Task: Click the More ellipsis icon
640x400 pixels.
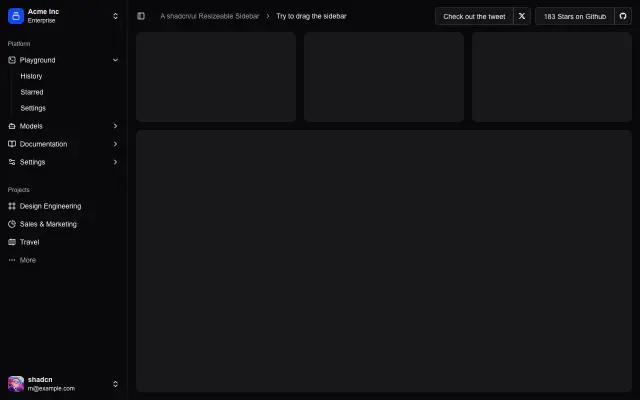Action: pos(12,260)
